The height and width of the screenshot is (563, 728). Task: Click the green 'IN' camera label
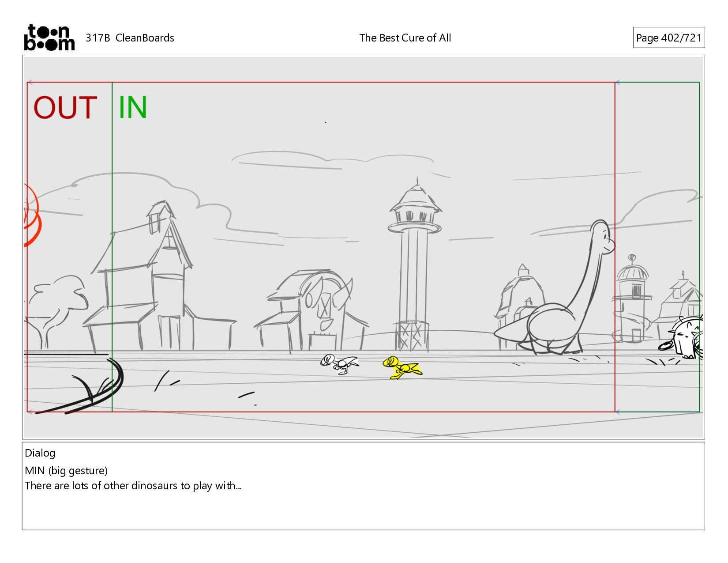click(132, 107)
